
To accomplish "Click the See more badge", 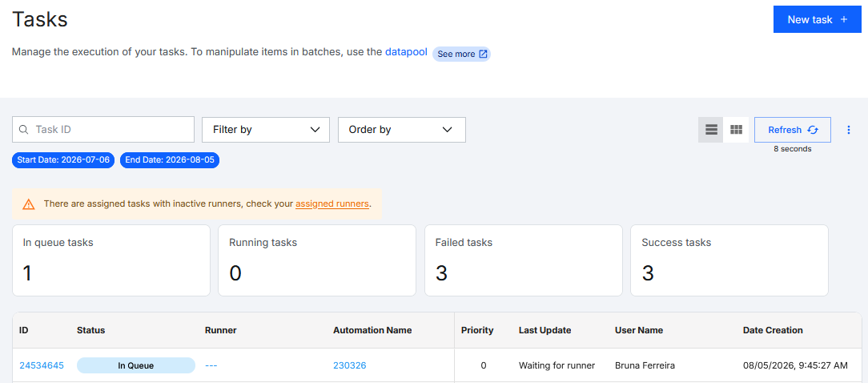I will coord(462,54).
